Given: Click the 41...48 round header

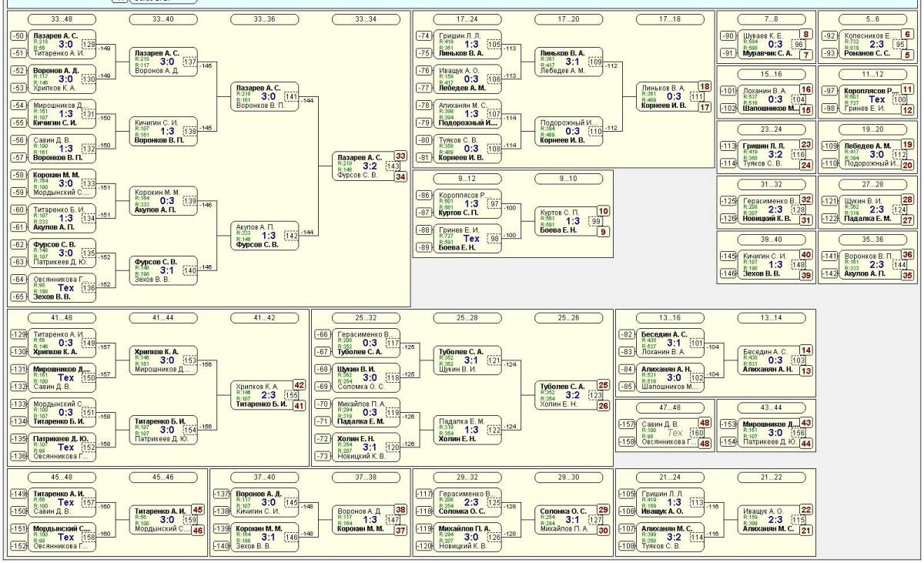Looking at the screenshot, I should [x=61, y=317].
